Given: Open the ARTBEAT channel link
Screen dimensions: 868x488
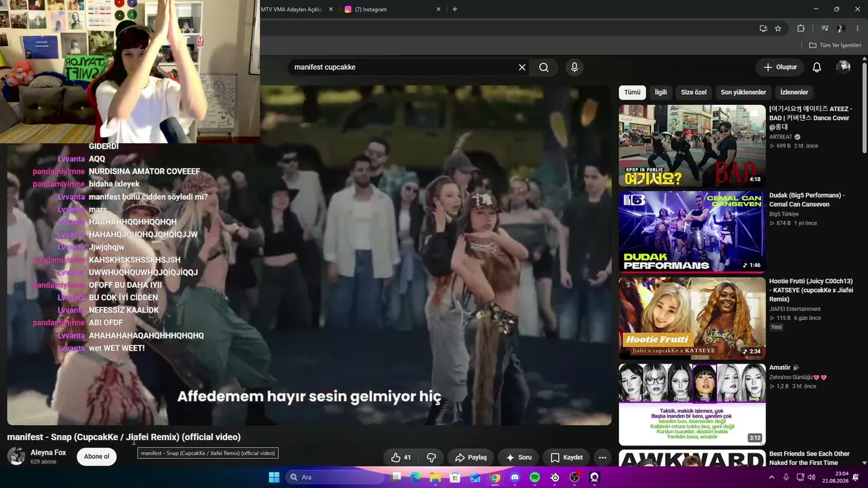Looking at the screenshot, I should click(781, 137).
